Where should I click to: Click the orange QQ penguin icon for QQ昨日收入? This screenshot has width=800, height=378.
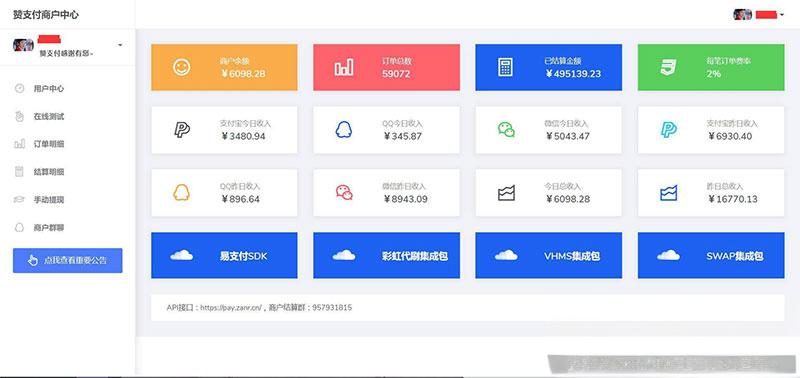(181, 192)
